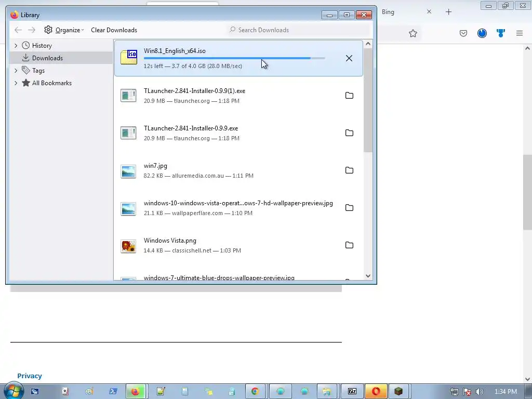
Task: Open Action Center flag icon in tray
Action: (467, 392)
